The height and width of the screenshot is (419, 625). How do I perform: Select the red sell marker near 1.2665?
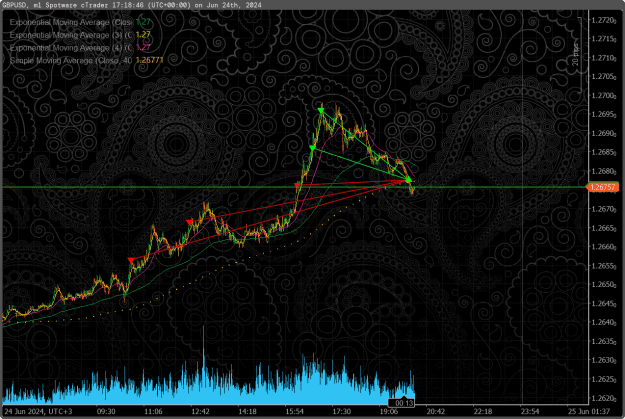click(x=189, y=222)
